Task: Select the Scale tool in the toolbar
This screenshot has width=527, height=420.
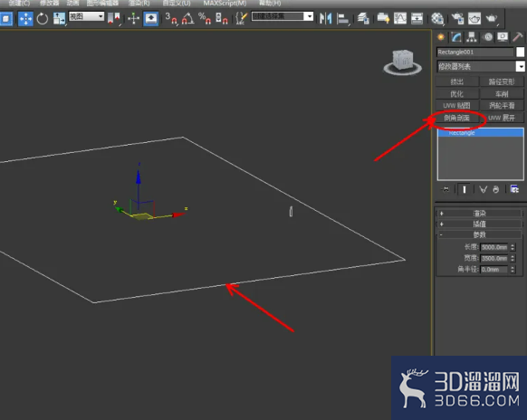Action: point(59,19)
